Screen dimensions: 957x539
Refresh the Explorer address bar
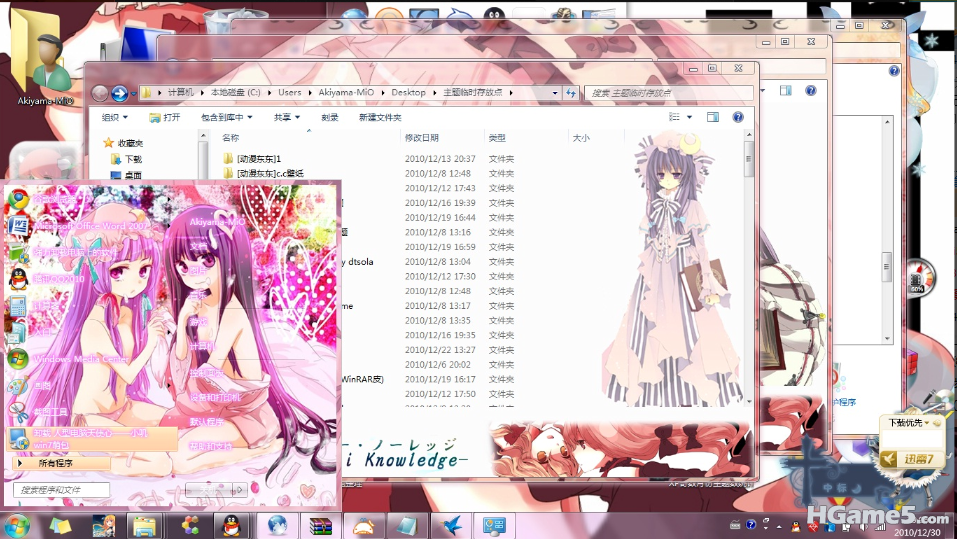[x=571, y=93]
